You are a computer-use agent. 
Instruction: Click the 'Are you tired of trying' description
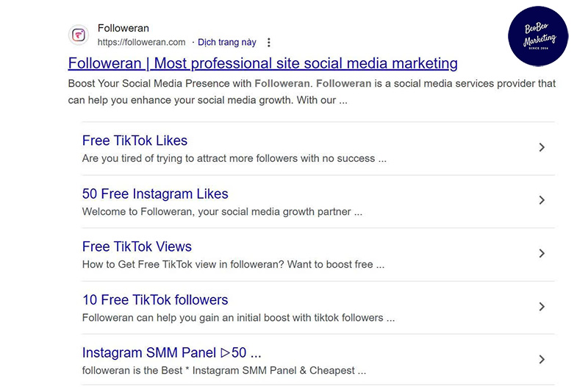(234, 158)
